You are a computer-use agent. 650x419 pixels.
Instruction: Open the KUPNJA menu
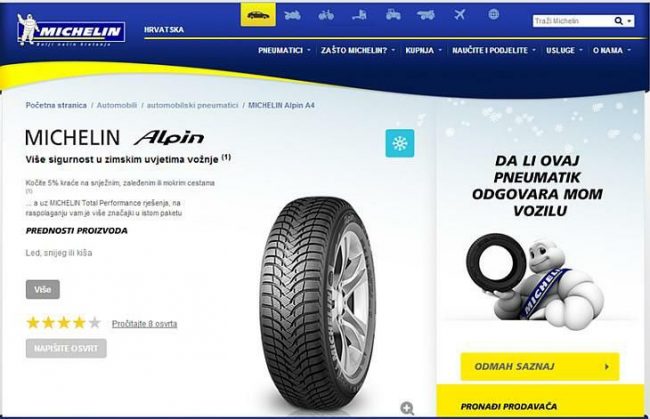pos(423,50)
